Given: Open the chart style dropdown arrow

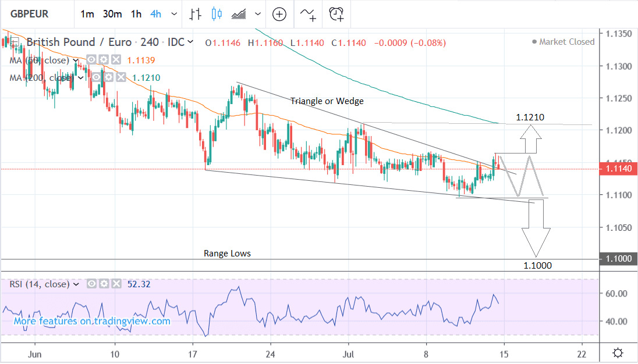Looking at the screenshot, I should (258, 14).
